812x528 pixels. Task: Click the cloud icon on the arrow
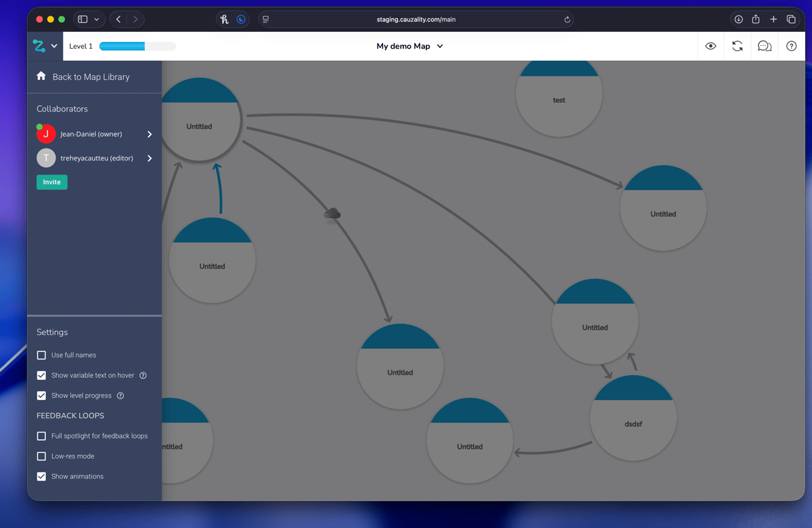332,214
